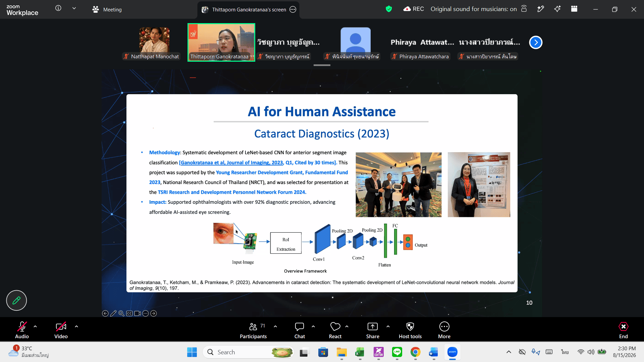Unmute the Audio microphone
Viewport: 644px width, 362px height.
[22, 330]
